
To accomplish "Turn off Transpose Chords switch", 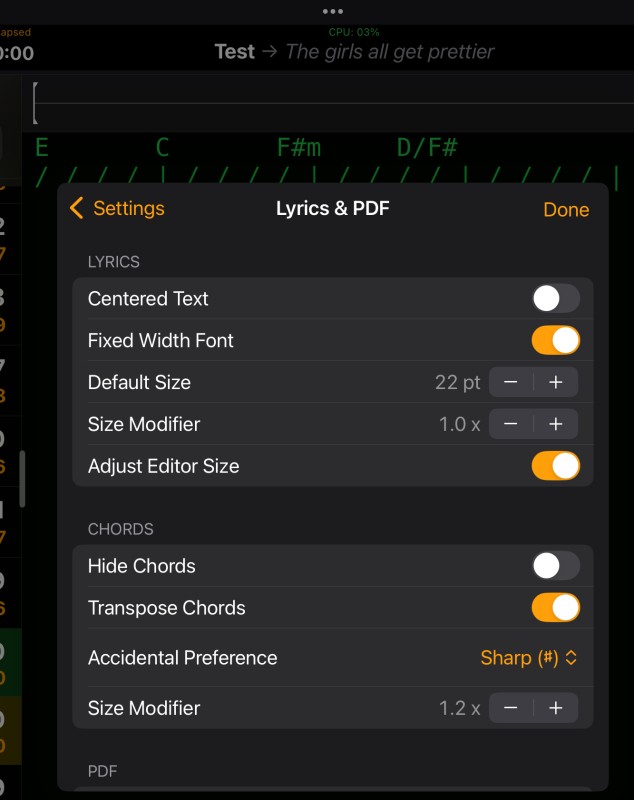I will pos(555,608).
